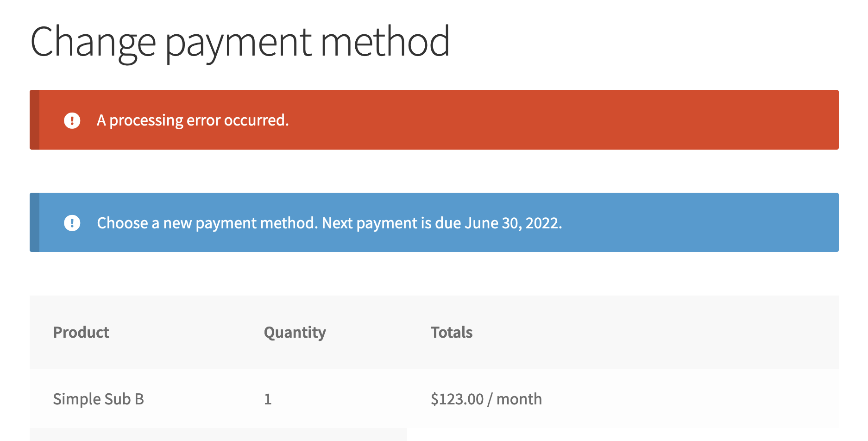Select the 'Change payment method' heading
868x441 pixels.
tap(240, 42)
